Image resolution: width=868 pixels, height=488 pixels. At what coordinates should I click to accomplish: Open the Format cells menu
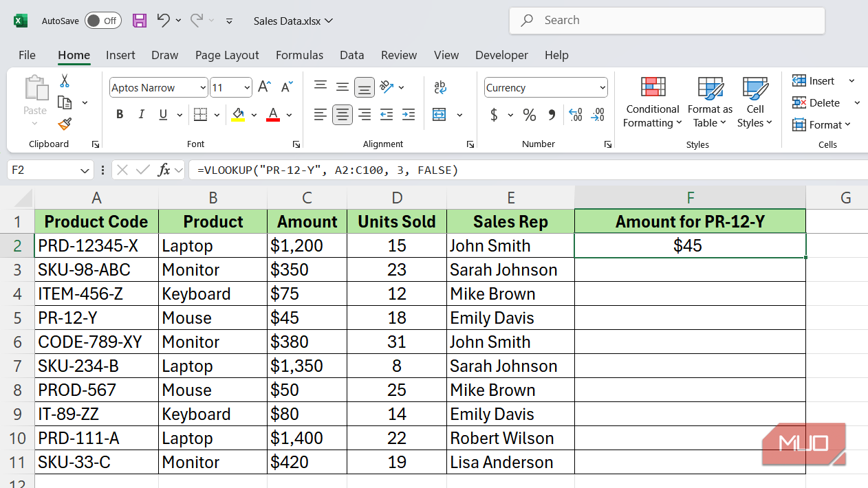tap(822, 125)
